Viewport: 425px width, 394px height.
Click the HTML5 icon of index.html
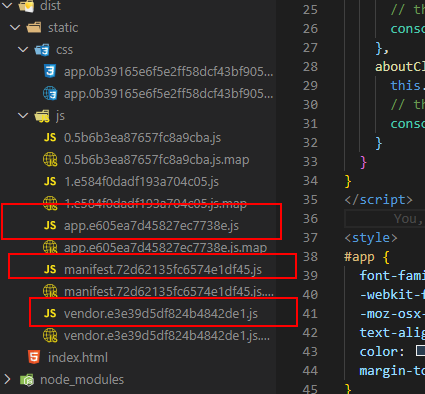[x=34, y=357]
